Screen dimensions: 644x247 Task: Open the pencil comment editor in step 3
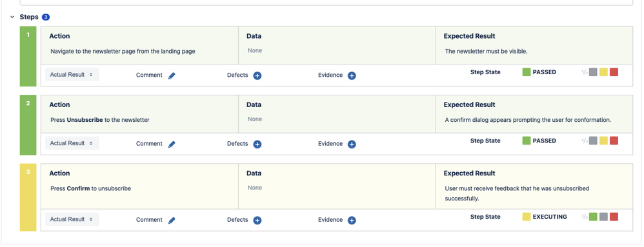point(172,221)
